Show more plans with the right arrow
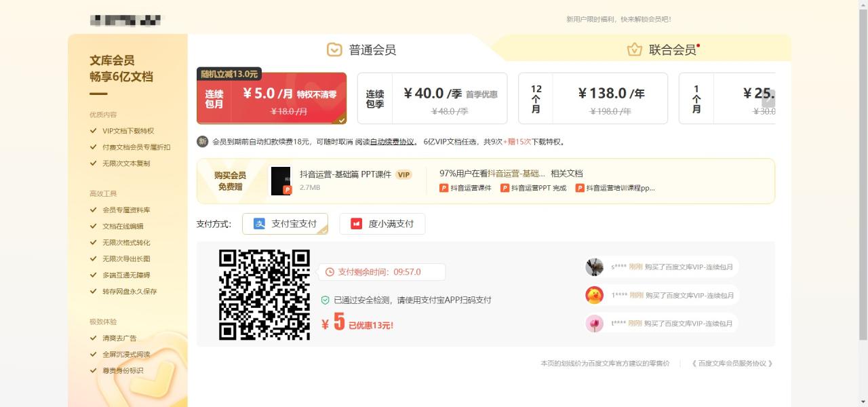The height and width of the screenshot is (407, 868). [x=768, y=98]
